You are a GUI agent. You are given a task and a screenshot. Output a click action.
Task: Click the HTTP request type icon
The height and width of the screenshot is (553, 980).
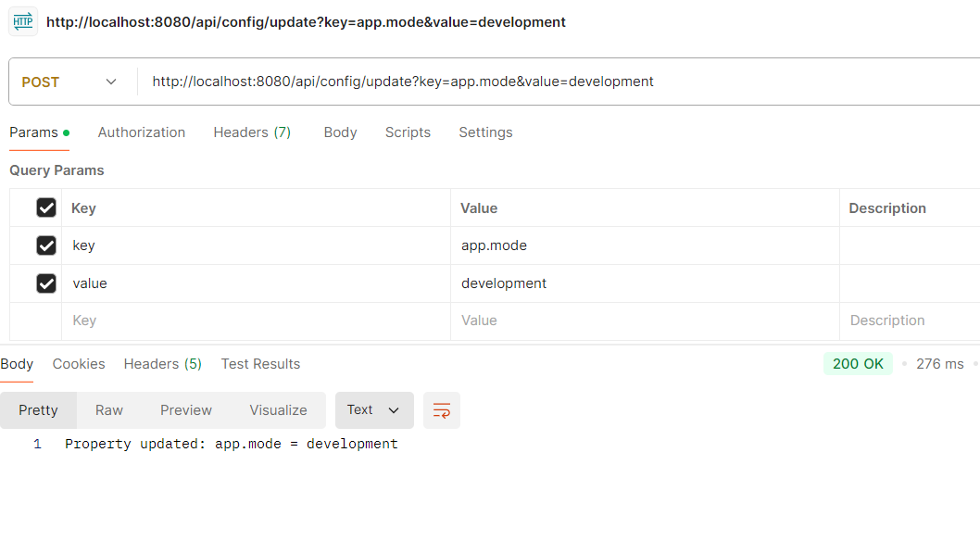(x=23, y=21)
